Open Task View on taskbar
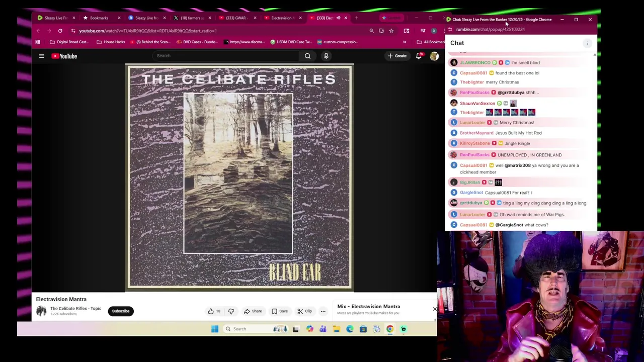The width and height of the screenshot is (644, 362). (296, 329)
